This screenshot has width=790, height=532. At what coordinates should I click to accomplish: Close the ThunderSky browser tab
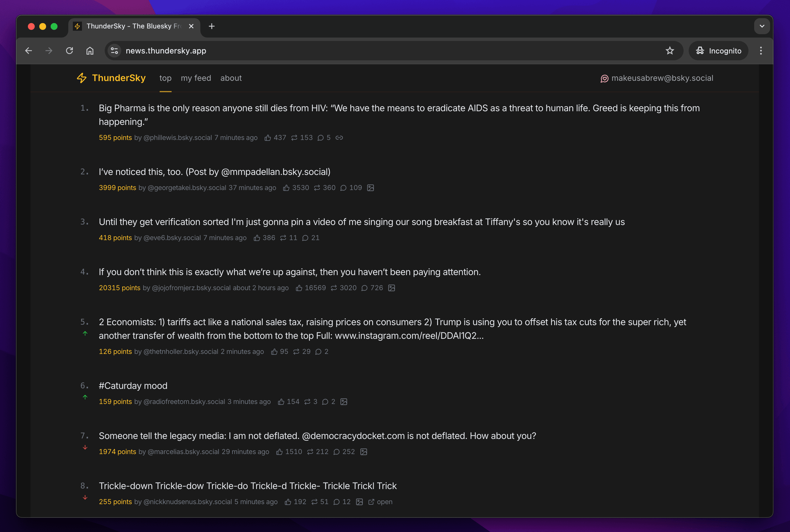(192, 26)
